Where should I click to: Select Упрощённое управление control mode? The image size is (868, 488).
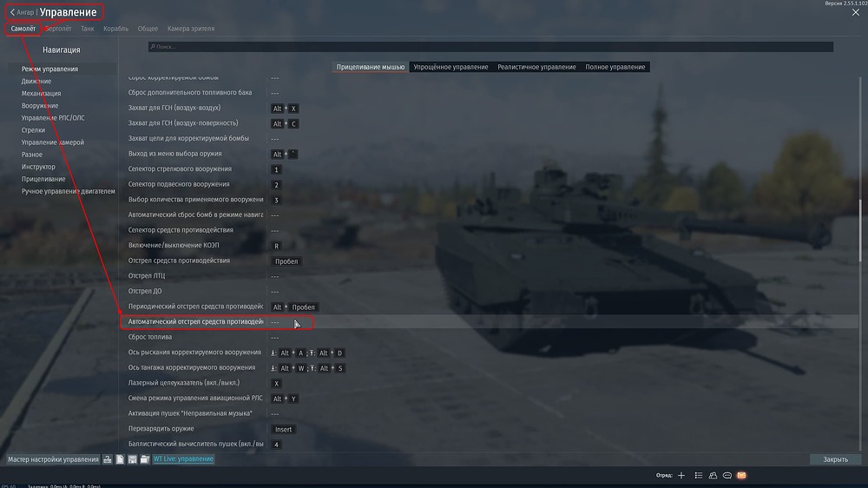pos(450,67)
